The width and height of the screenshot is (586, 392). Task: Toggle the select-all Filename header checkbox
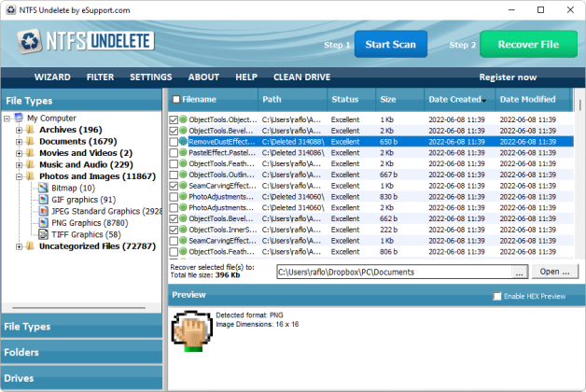click(176, 100)
